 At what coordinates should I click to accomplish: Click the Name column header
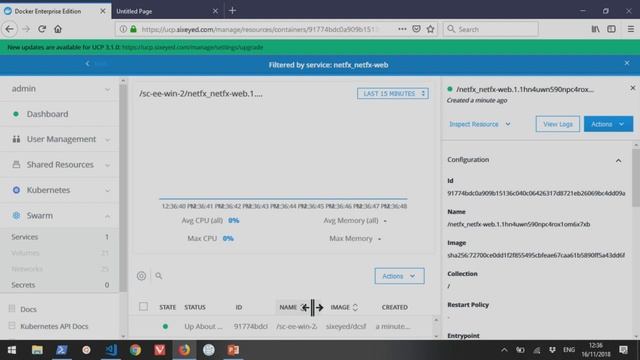tap(288, 307)
